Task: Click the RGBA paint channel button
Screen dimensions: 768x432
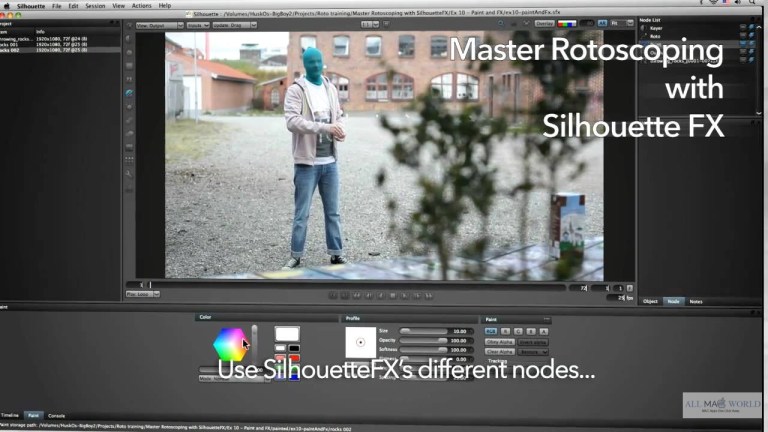Action: coord(491,332)
